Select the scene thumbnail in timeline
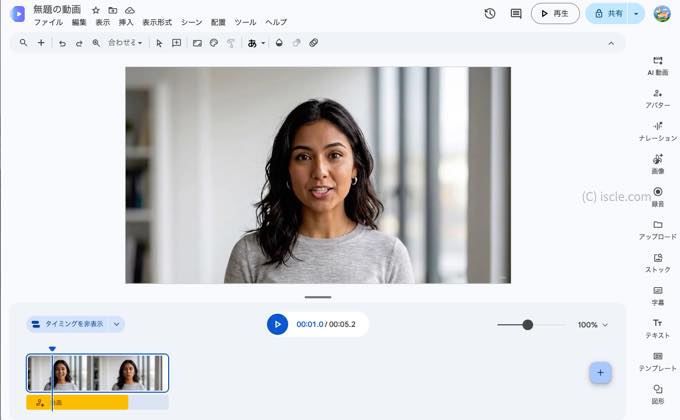The image size is (680, 420). [x=98, y=373]
